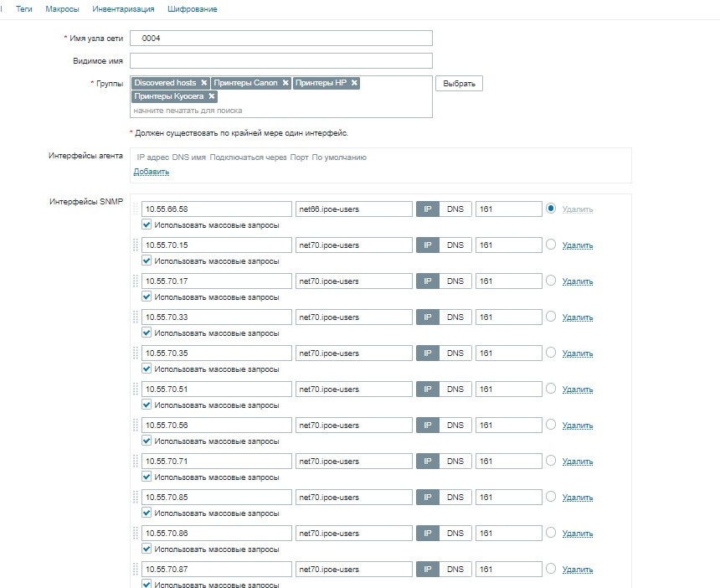Switch interface 10.55.70.85 to DNS mode
Image resolution: width=720 pixels, height=588 pixels.
point(453,497)
